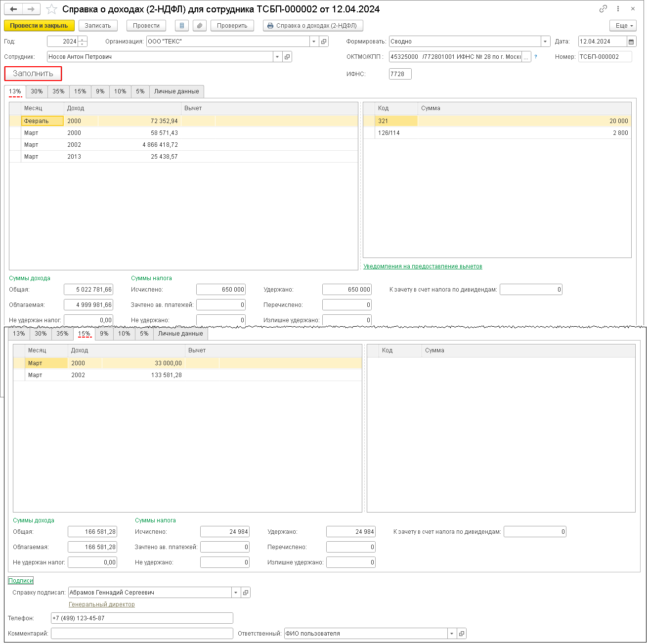Go forward with the right arrow

(x=31, y=9)
